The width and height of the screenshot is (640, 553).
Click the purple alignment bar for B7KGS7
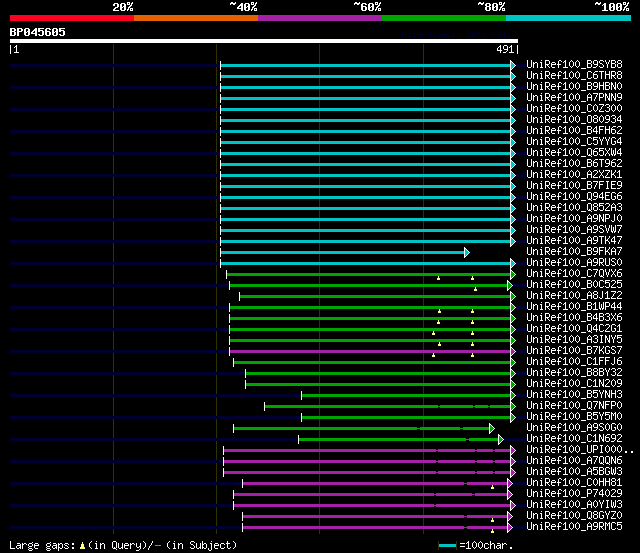coord(370,351)
